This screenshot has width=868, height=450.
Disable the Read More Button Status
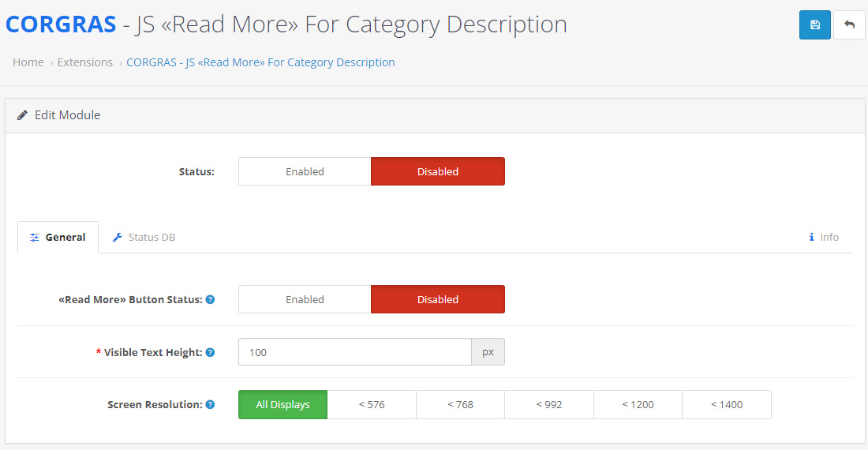pos(438,299)
